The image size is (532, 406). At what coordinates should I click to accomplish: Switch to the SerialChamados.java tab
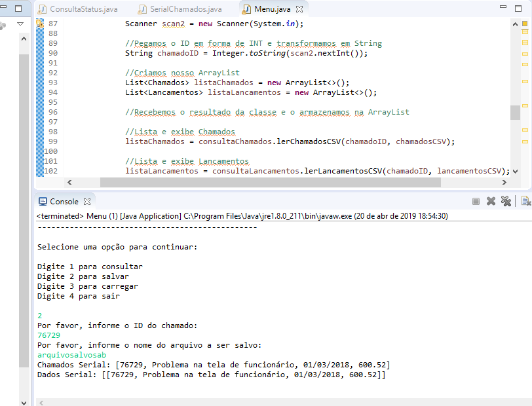(x=180, y=9)
